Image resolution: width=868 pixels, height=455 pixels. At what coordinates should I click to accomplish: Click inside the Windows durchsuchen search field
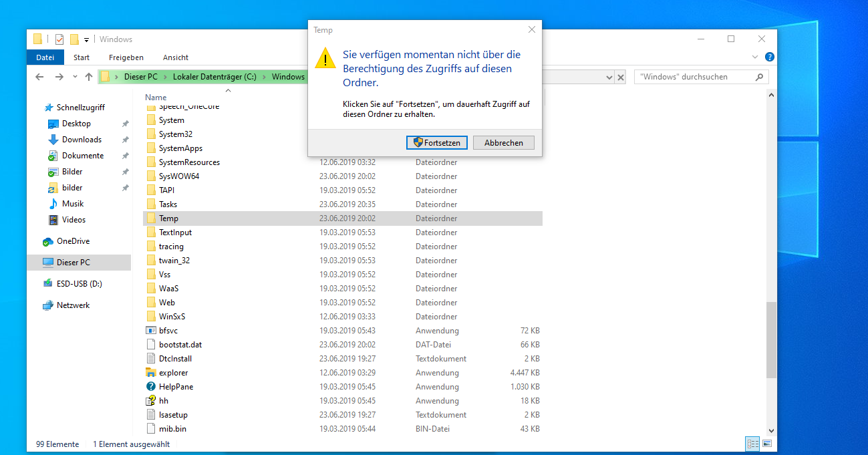[695, 76]
